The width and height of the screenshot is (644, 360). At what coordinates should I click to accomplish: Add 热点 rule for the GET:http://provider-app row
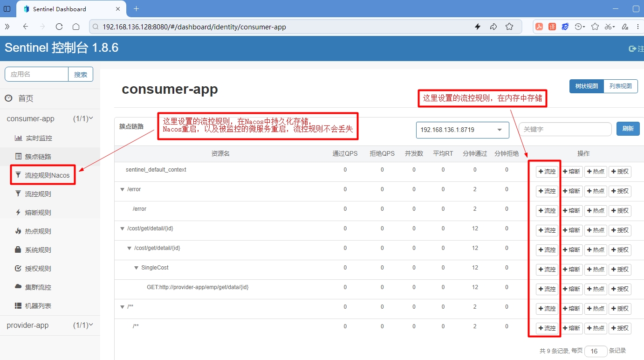(596, 289)
